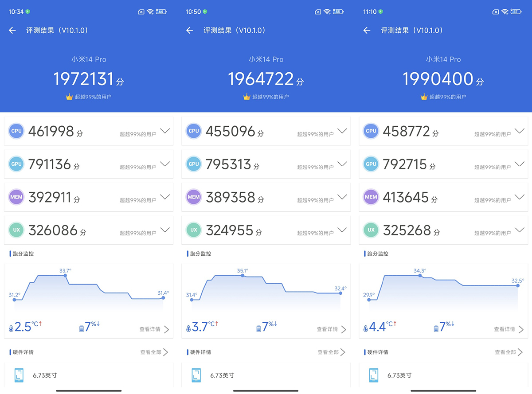Click the CPU icon next to 461998

[x=16, y=131]
